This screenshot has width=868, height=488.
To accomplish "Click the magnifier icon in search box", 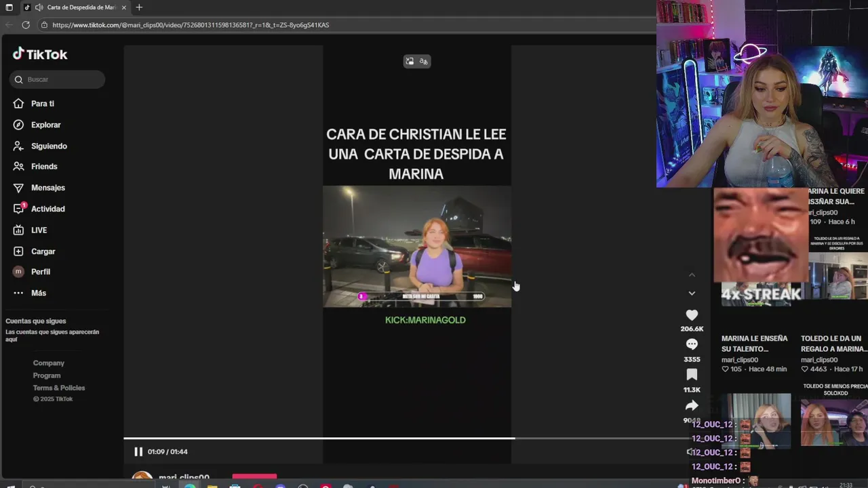I will pyautogui.click(x=18, y=79).
